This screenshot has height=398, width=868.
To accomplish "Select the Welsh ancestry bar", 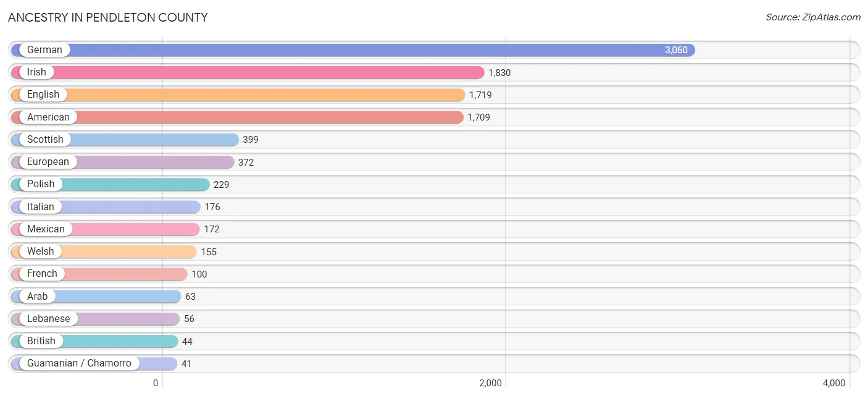I will [x=103, y=252].
